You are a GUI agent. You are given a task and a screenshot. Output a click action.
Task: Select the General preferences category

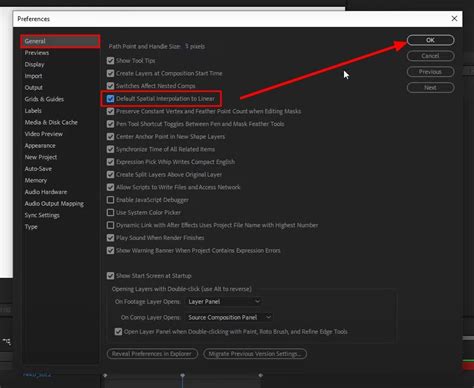click(60, 41)
